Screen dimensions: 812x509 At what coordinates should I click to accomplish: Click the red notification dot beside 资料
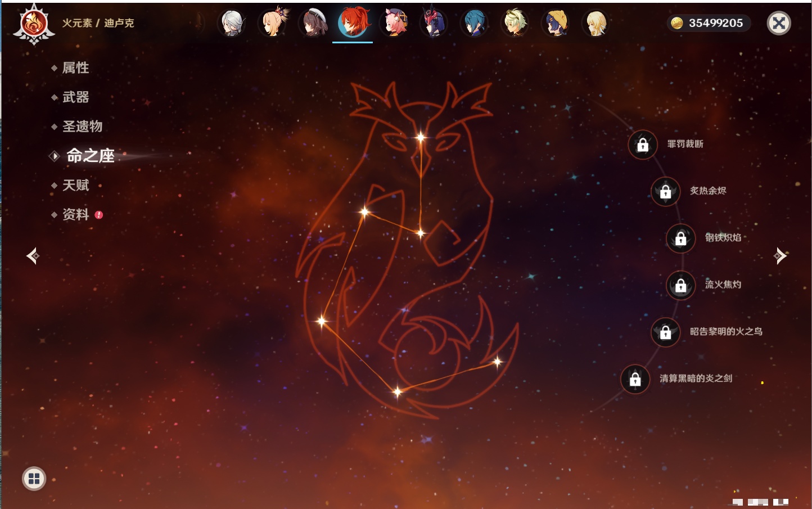(99, 214)
